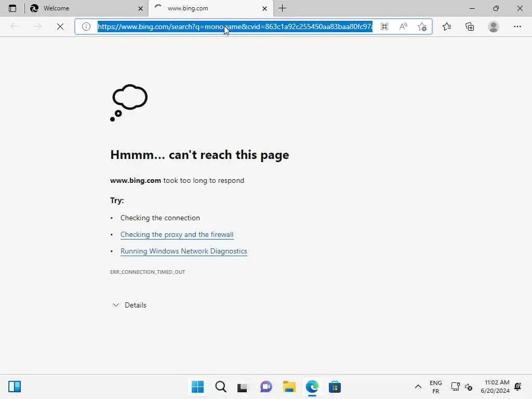Open the tab actions menu icon

click(x=12, y=8)
